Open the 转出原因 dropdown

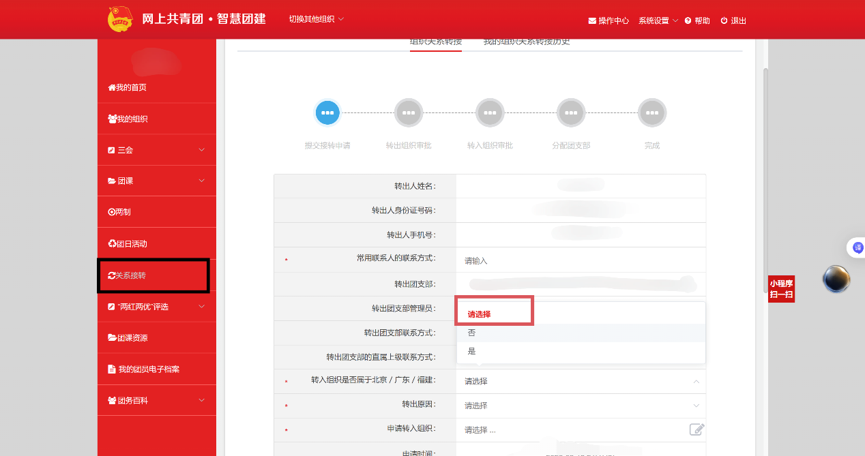click(581, 406)
